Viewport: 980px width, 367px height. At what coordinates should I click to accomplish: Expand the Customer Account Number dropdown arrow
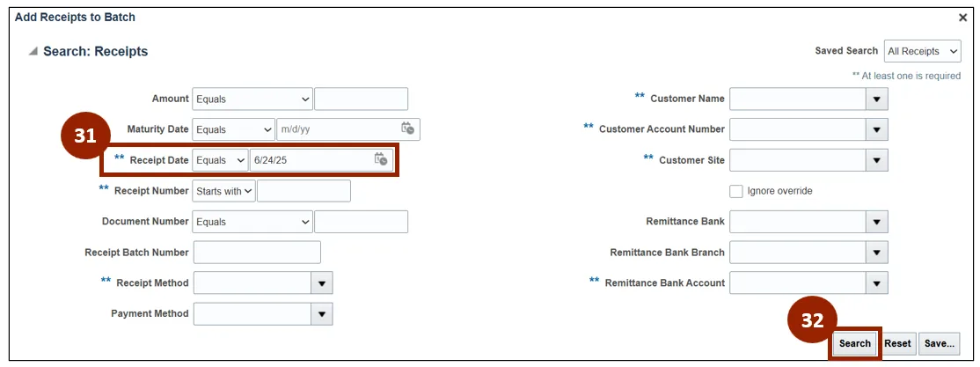coord(876,130)
